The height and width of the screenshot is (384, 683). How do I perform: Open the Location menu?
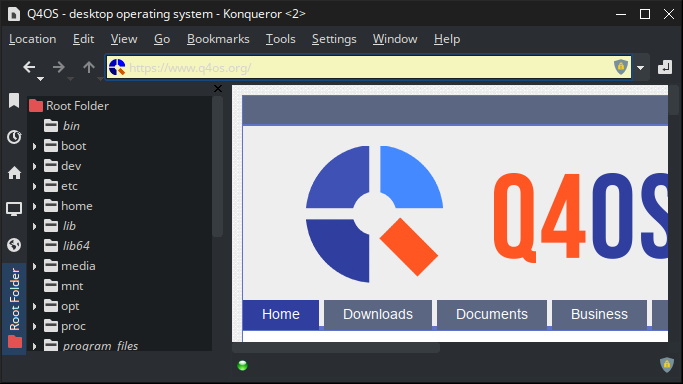tap(33, 39)
